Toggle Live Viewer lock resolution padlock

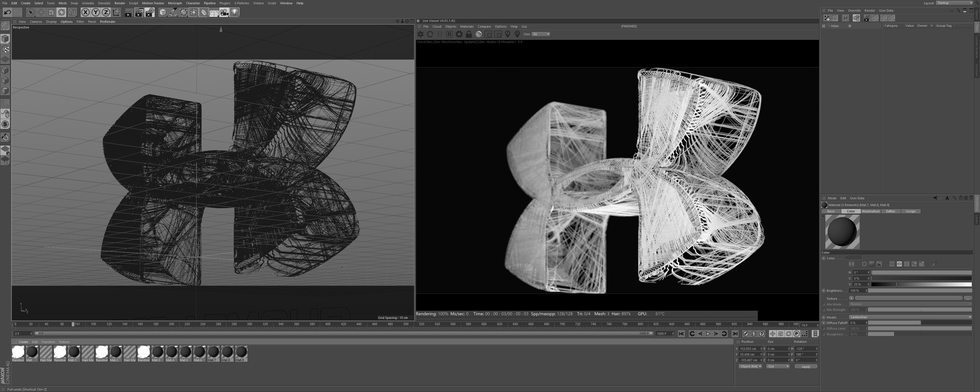(x=469, y=34)
